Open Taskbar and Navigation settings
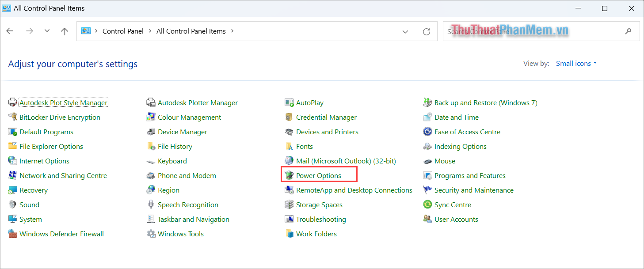 tap(194, 219)
